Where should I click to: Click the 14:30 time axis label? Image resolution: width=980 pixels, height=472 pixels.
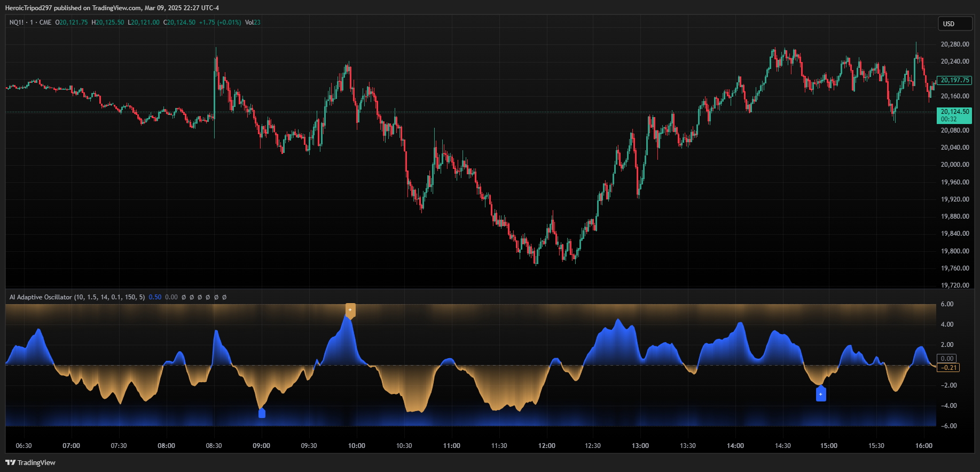783,446
